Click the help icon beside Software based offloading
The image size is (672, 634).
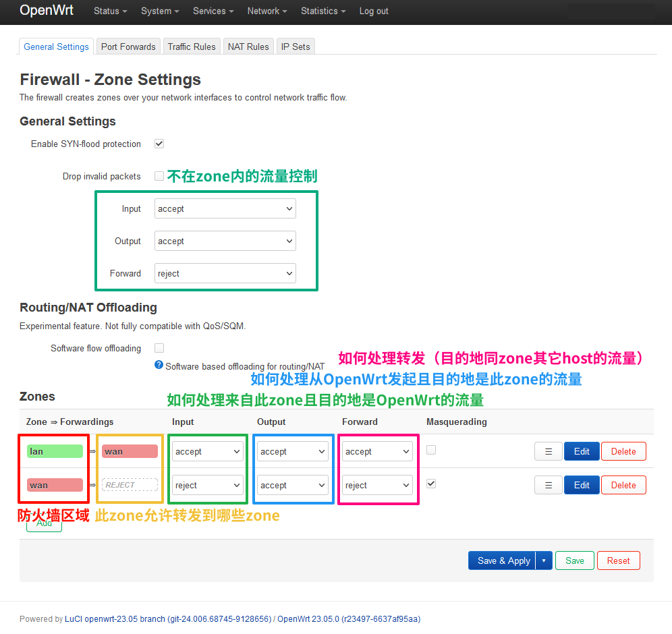159,365
